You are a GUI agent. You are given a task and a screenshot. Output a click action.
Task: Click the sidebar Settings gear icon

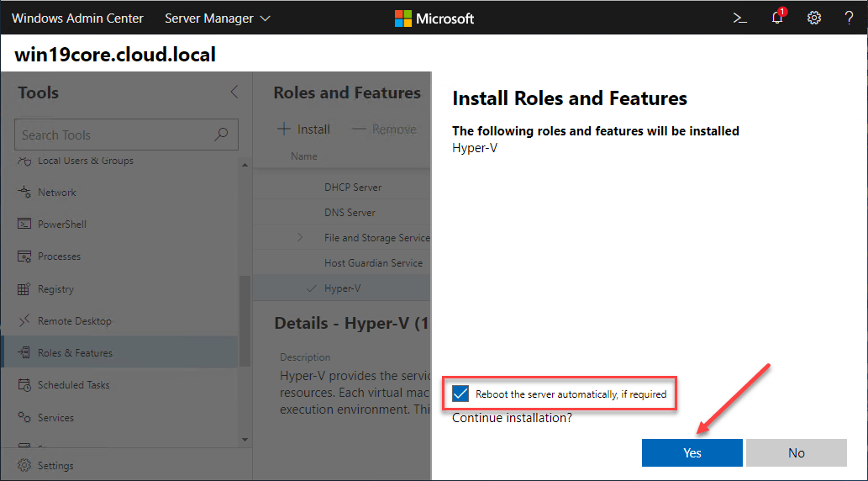point(24,466)
